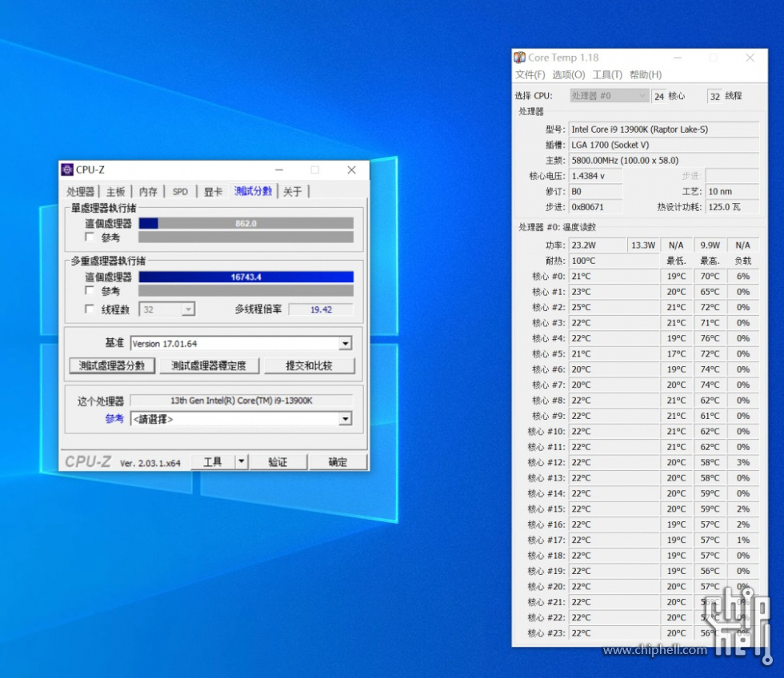Click the Core Temp title bar icon
The width and height of the screenshot is (784, 678).
click(x=520, y=58)
